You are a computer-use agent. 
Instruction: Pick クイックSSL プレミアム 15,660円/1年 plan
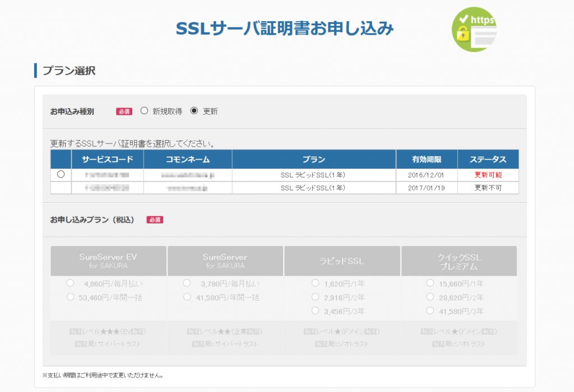tap(430, 283)
